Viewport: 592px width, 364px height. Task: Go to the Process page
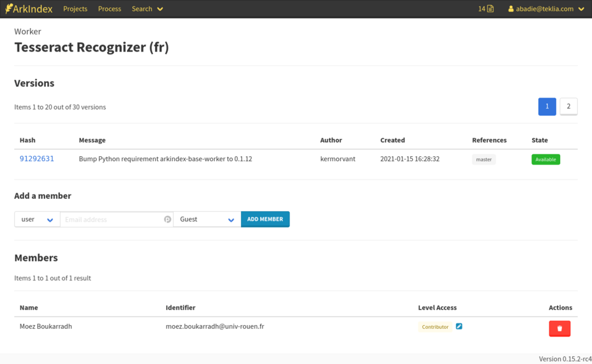110,9
